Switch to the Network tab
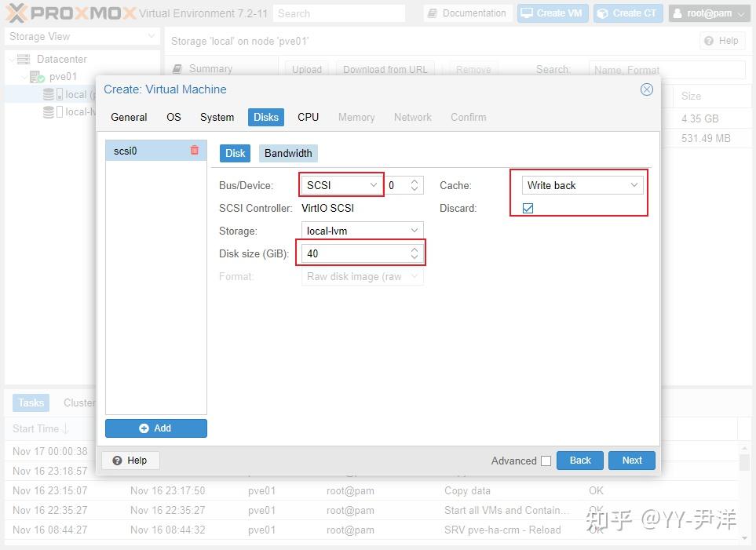The height and width of the screenshot is (550, 756). (x=412, y=117)
